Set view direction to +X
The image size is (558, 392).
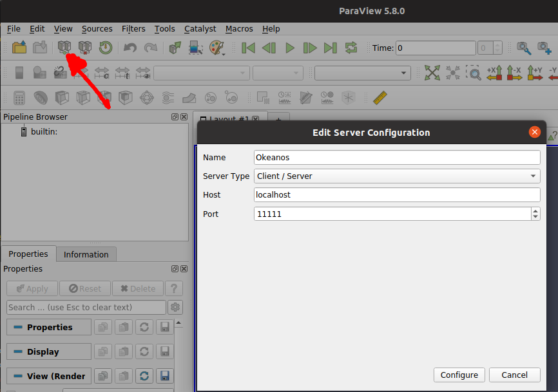[x=494, y=73]
